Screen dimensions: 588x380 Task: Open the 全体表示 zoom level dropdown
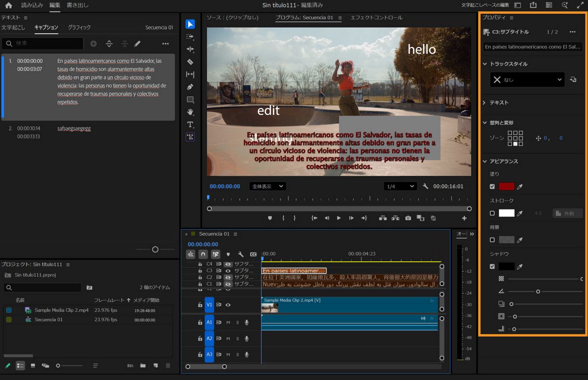tap(267, 186)
